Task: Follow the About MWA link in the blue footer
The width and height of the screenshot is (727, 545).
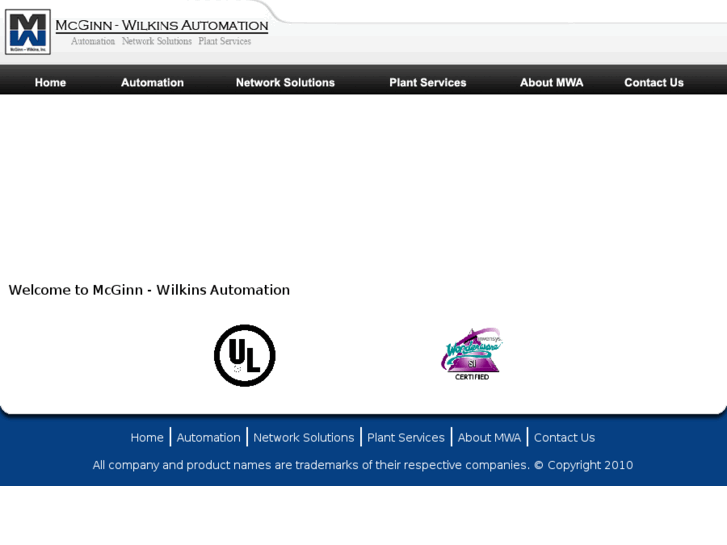Action: point(489,437)
